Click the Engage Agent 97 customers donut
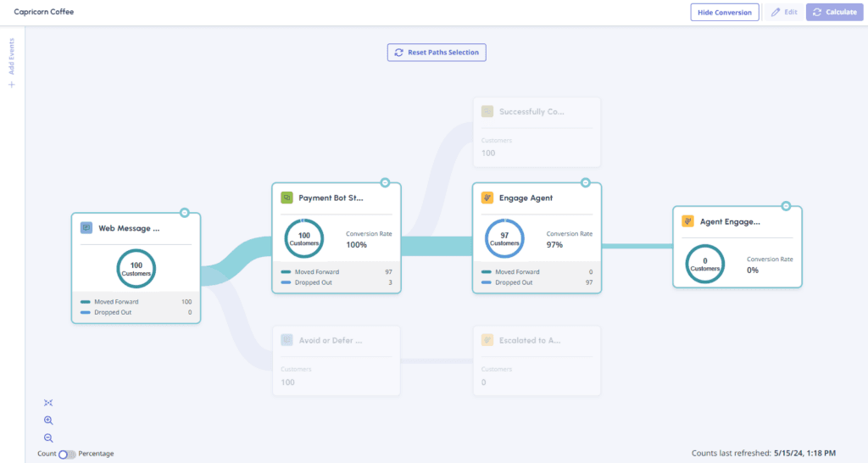The width and height of the screenshot is (868, 463). click(x=504, y=238)
